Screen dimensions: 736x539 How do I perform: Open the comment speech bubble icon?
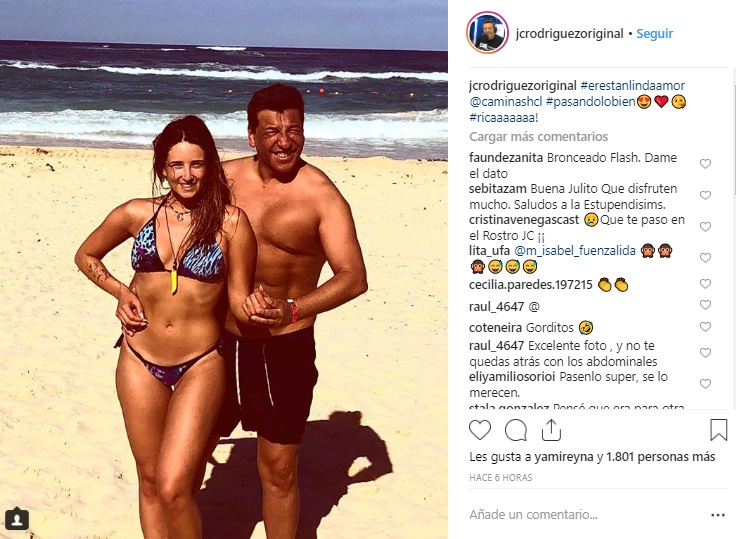[x=516, y=430]
